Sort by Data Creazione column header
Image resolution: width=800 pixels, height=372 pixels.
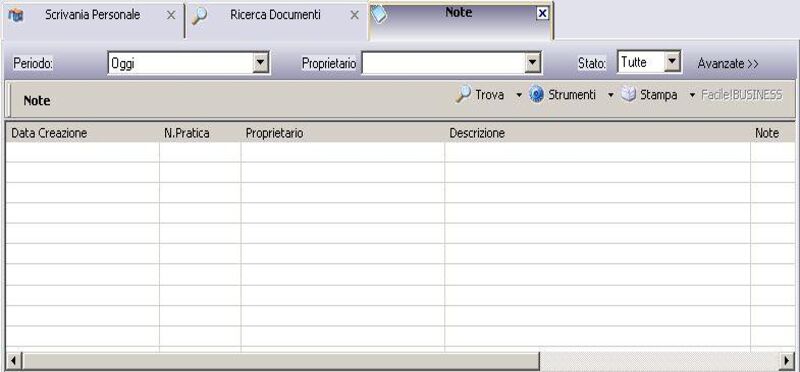point(82,133)
